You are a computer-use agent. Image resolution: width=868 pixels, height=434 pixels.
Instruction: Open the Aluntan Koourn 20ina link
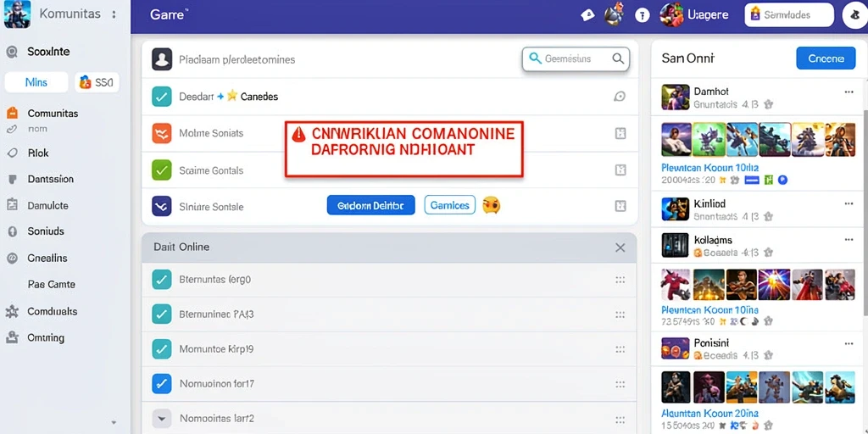click(709, 414)
